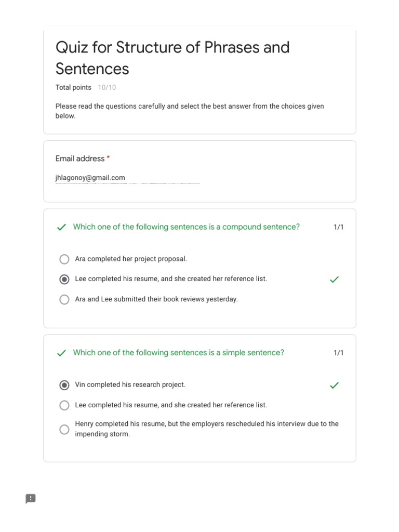Image resolution: width=399 pixels, height=532 pixels.
Task: Click the simple sentence question text
Action: (178, 353)
